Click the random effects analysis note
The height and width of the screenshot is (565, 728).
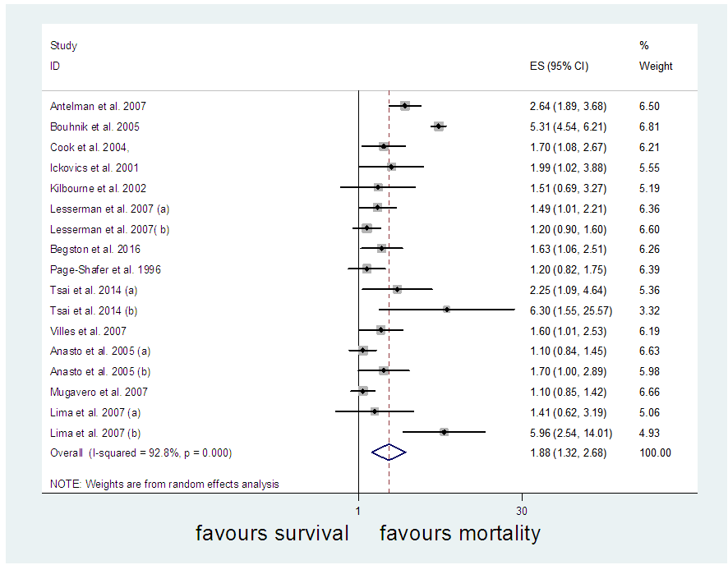[164, 484]
